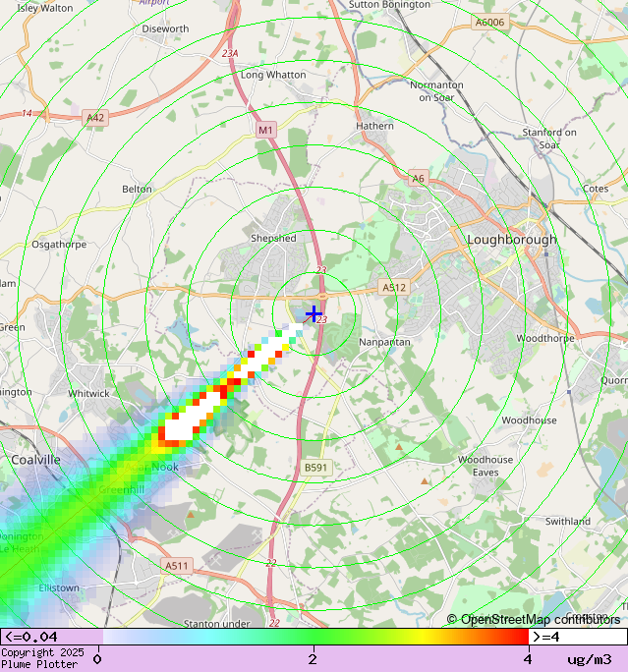This screenshot has height=672, width=628.
Task: Click the scale tick label 2
Action: [x=313, y=659]
